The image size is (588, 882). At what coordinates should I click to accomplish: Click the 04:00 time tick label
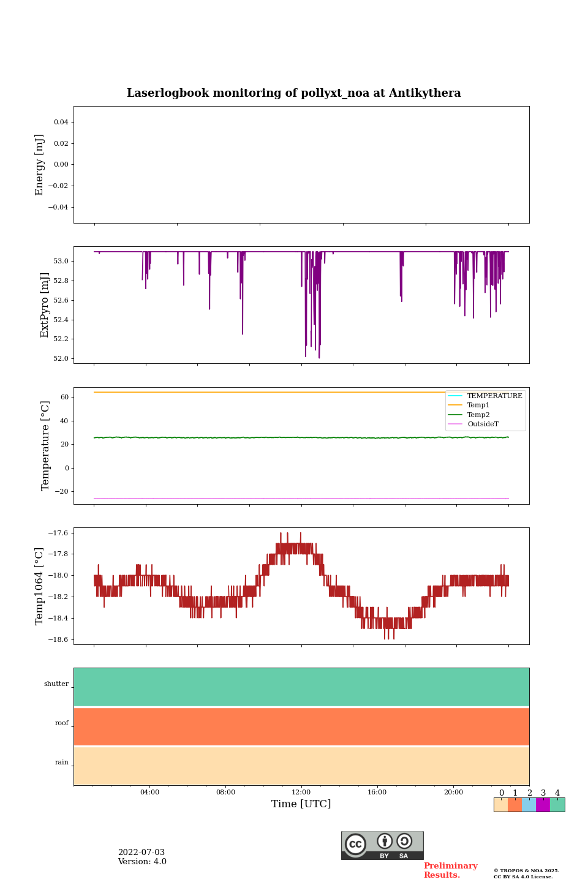point(149,792)
